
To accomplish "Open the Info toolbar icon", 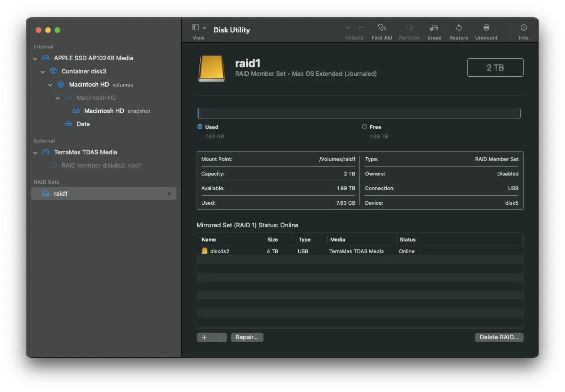I will 524,28.
